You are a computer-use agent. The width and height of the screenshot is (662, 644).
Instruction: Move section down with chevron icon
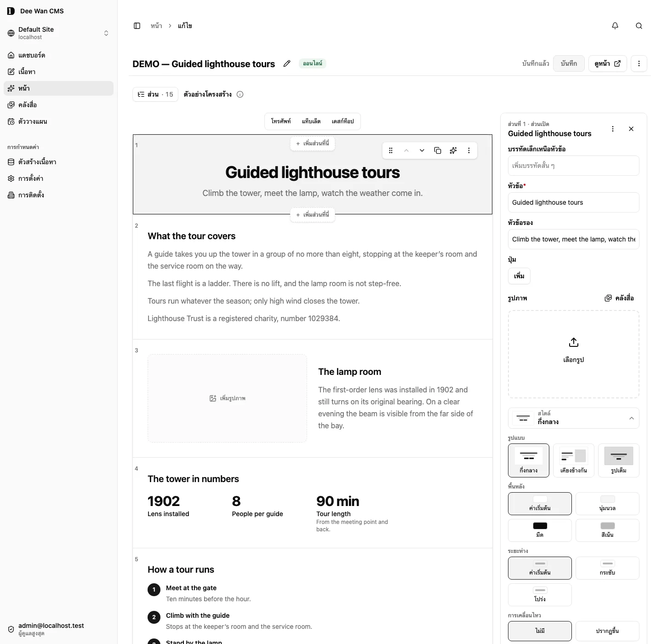[422, 150]
